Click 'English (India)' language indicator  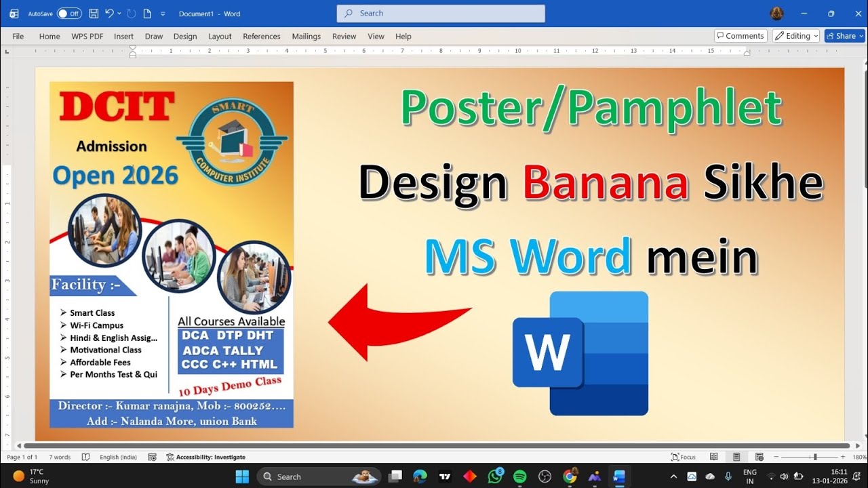tap(118, 457)
